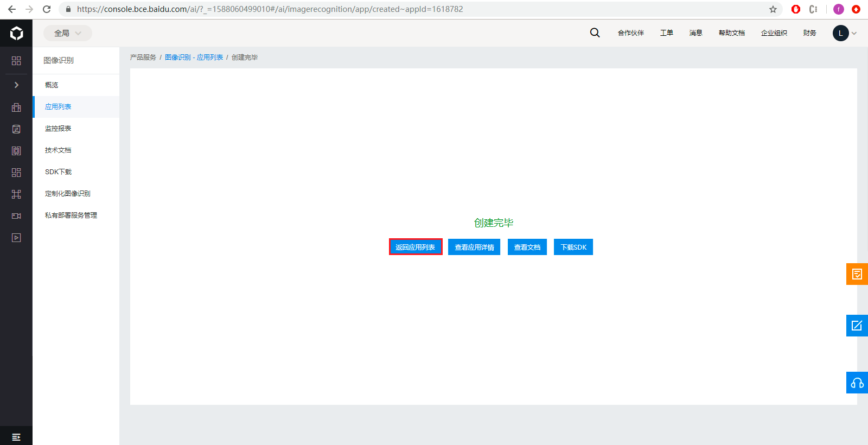The image size is (868, 445).
Task: Click the Baidu Cloud logo icon
Action: pyautogui.click(x=16, y=33)
